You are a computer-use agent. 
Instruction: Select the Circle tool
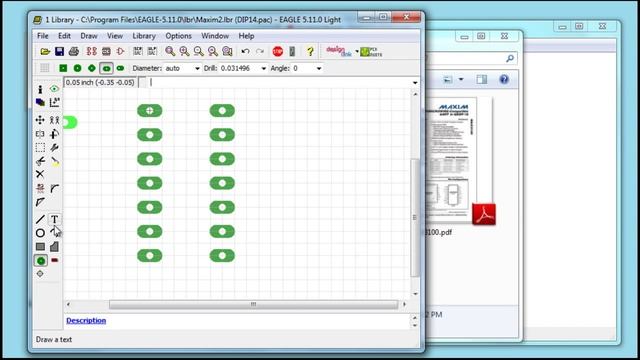click(x=40, y=233)
